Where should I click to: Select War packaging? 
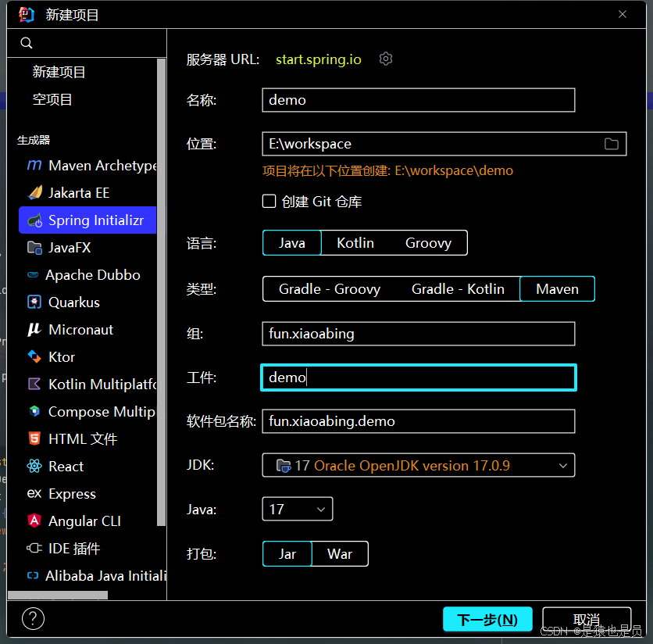point(340,554)
